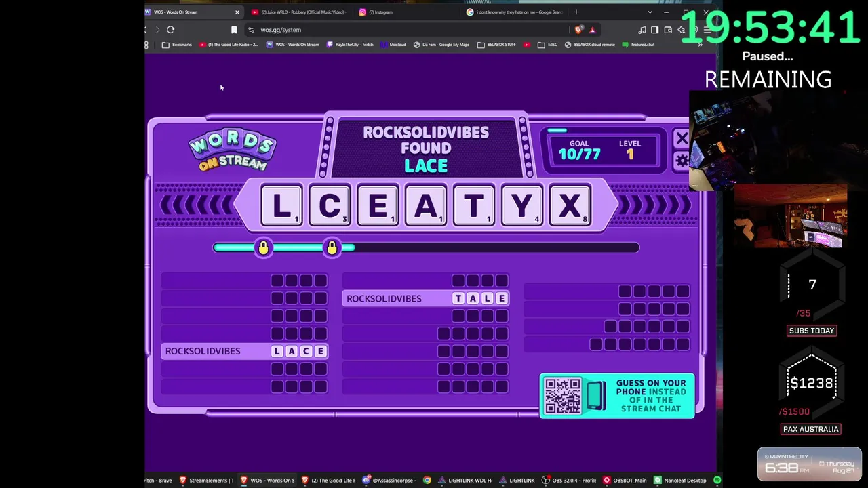Open the BELABOX cloud remote bookmark

tap(590, 45)
